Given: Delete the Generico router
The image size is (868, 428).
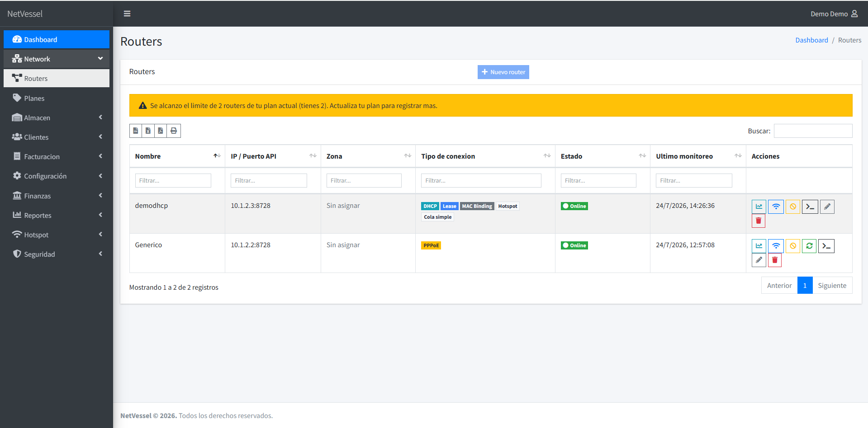Looking at the screenshot, I should point(775,260).
